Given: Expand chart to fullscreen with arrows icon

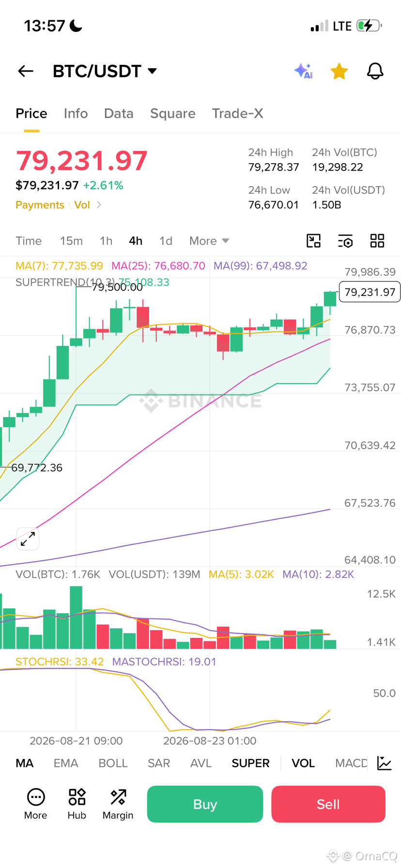Looking at the screenshot, I should (x=28, y=539).
